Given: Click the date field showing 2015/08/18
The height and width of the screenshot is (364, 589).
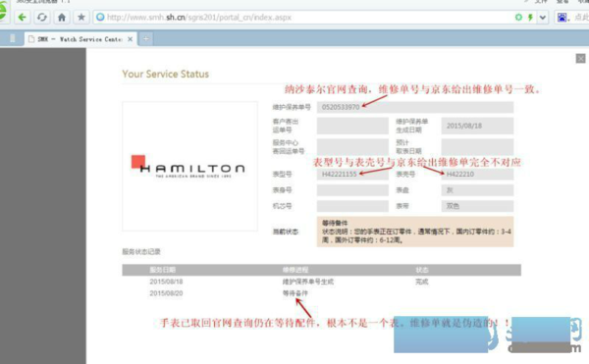Looking at the screenshot, I should 477,126.
